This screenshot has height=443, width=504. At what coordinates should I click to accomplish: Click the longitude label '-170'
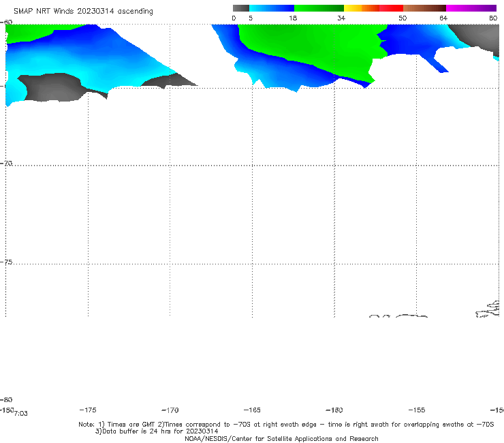(170, 410)
